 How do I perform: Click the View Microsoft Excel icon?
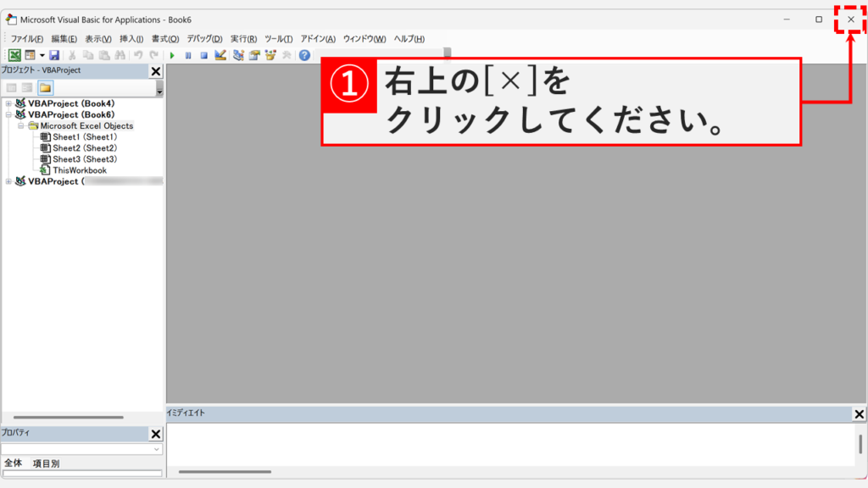[x=14, y=55]
